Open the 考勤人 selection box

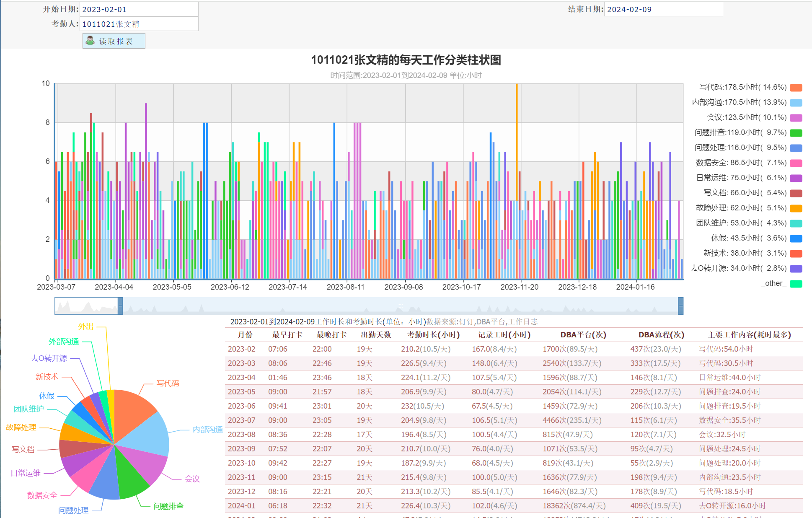139,24
